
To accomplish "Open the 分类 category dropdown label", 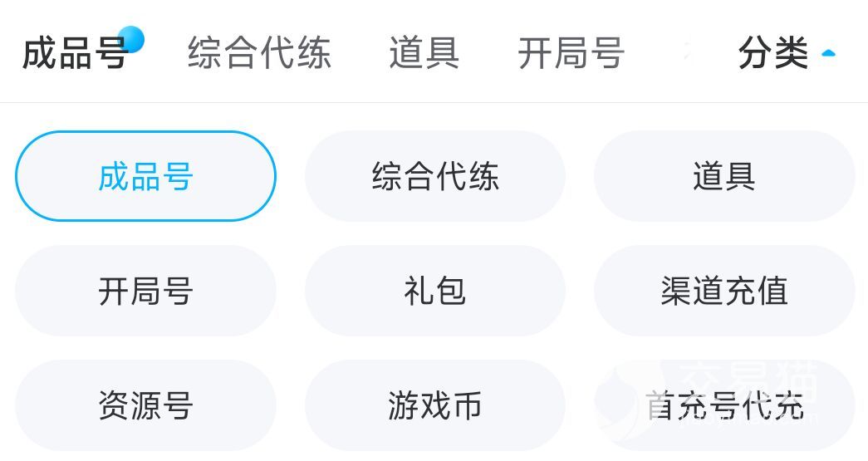I will click(773, 54).
